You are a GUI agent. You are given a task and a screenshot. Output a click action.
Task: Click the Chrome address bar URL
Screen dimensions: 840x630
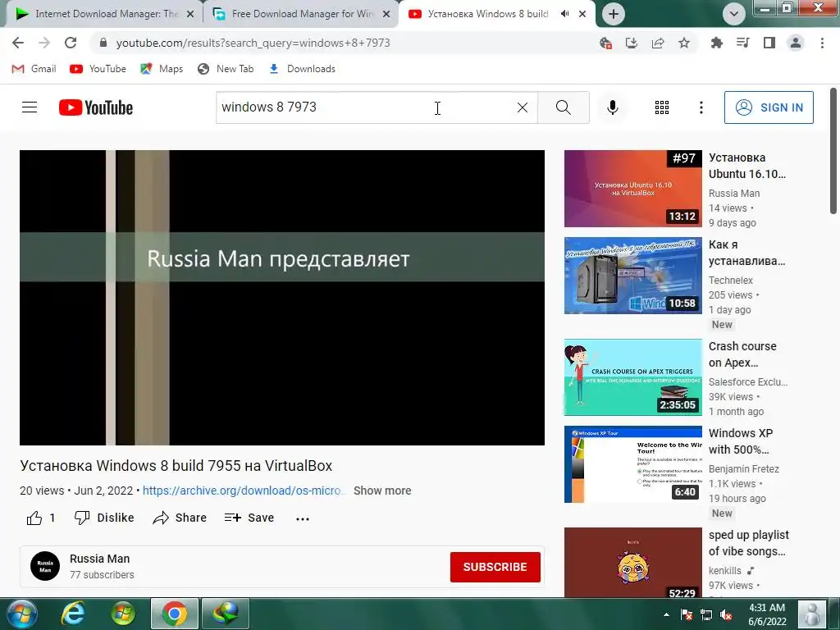pyautogui.click(x=253, y=43)
